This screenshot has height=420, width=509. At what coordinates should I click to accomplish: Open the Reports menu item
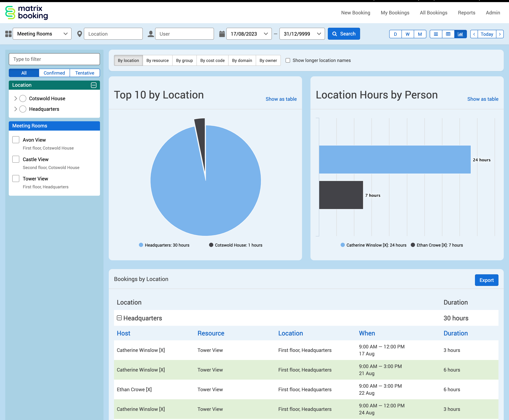point(466,13)
